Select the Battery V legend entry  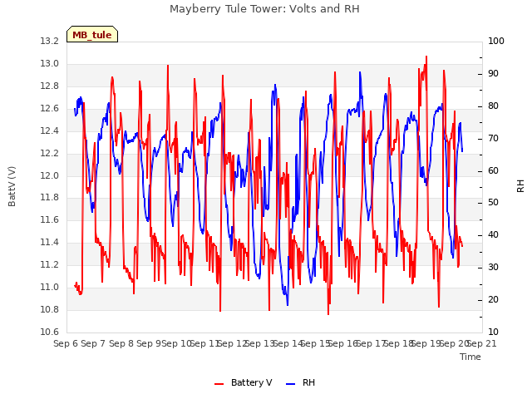[244, 382]
